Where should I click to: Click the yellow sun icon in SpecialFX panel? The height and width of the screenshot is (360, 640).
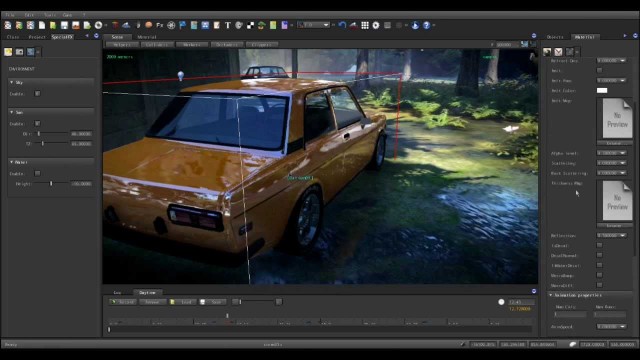click(x=8, y=52)
